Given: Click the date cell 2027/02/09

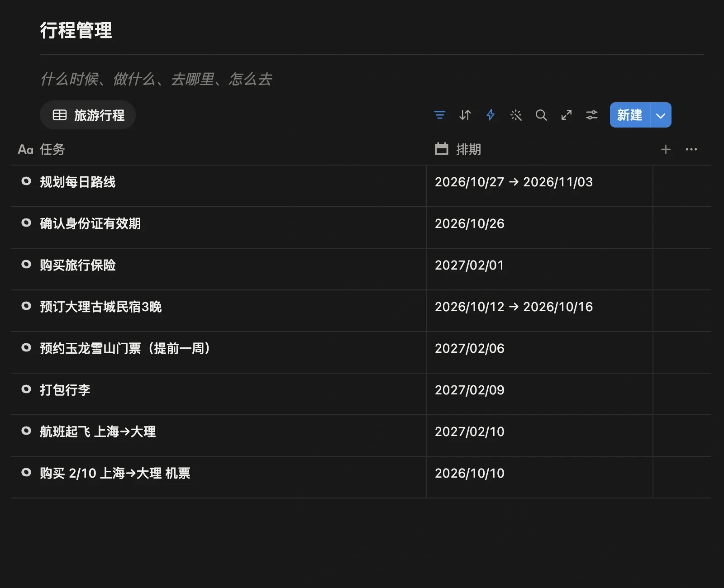Looking at the screenshot, I should [470, 390].
